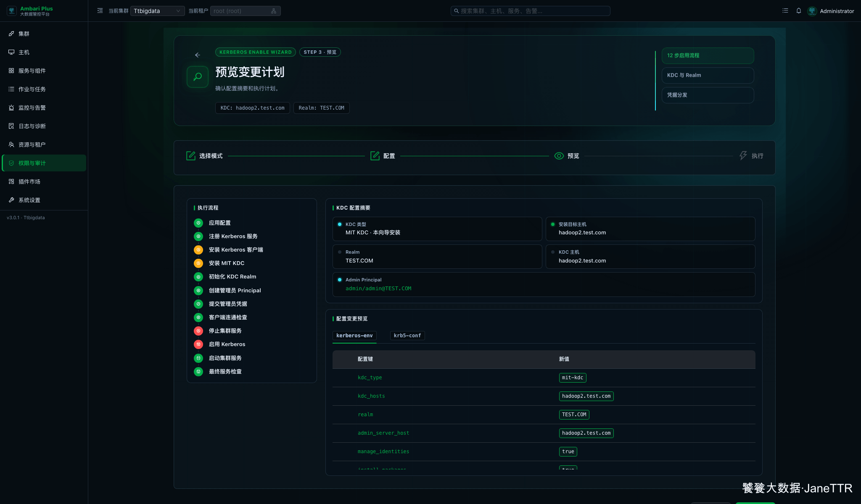Click the 客户端连通检查 step text

point(228,318)
